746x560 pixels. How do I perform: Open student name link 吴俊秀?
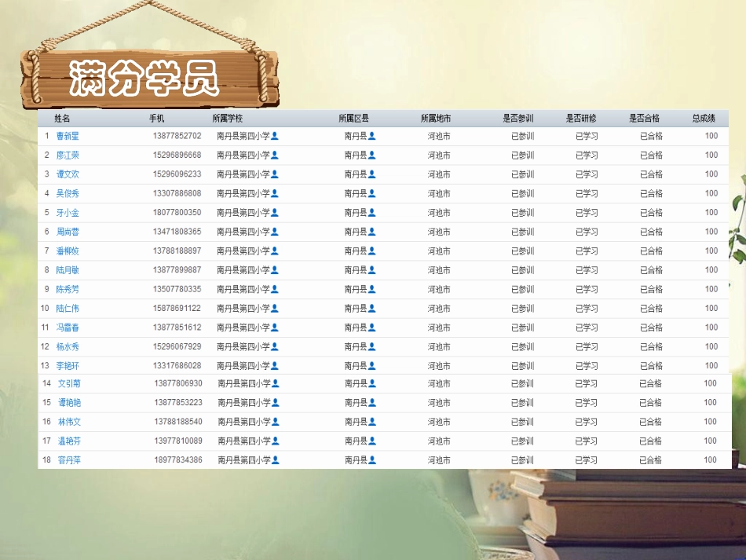click(x=68, y=194)
